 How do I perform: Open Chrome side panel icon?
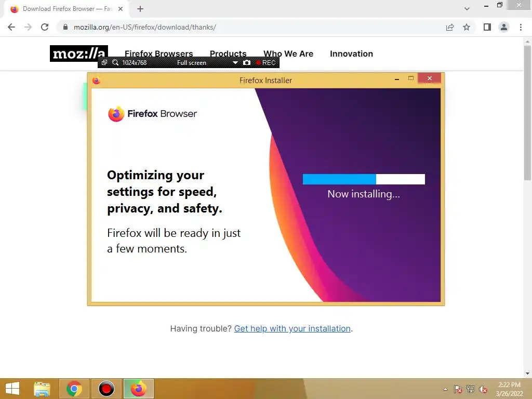coord(487,27)
